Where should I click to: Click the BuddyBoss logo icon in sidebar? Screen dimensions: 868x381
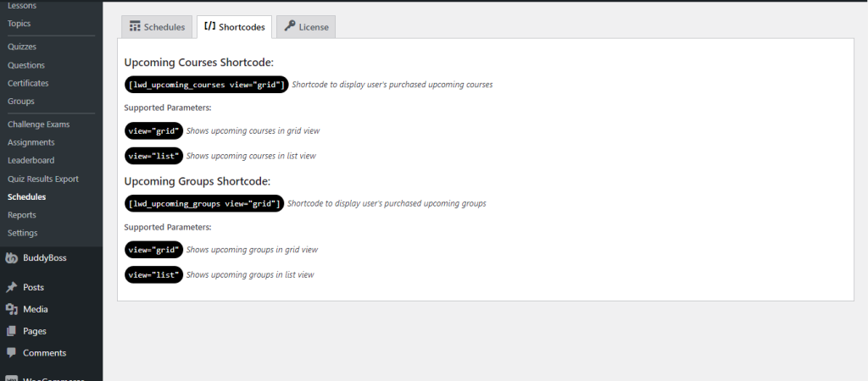pos(12,258)
